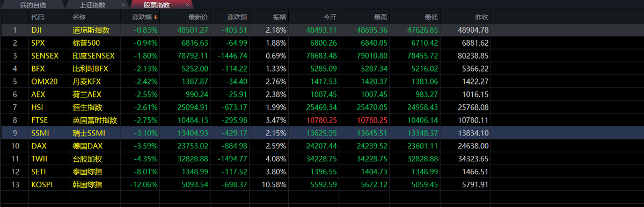Sort by the 最高 column header
Viewport: 644px width, 207px height.
[x=381, y=17]
